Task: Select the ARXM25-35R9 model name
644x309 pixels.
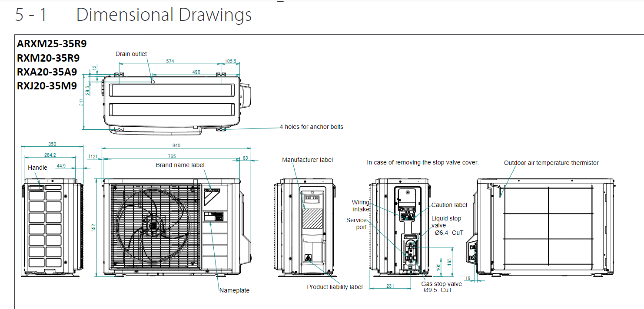Action: coord(52,44)
